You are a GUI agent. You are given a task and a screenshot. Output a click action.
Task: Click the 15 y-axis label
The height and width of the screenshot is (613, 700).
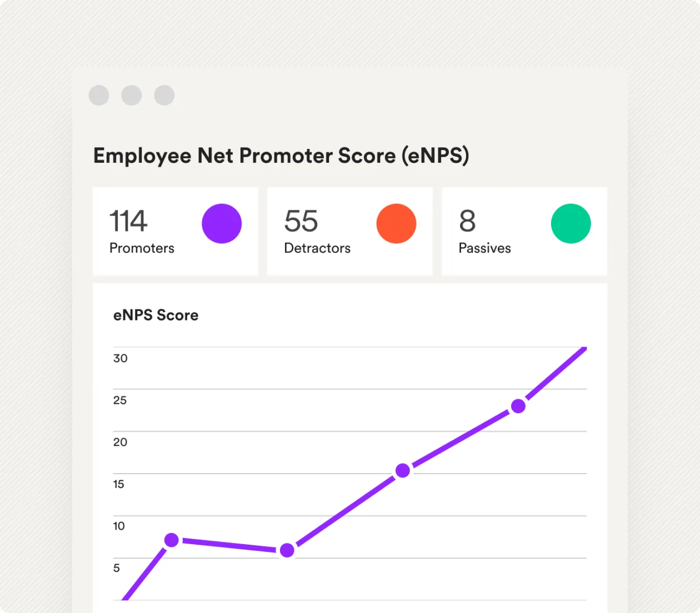pyautogui.click(x=119, y=484)
